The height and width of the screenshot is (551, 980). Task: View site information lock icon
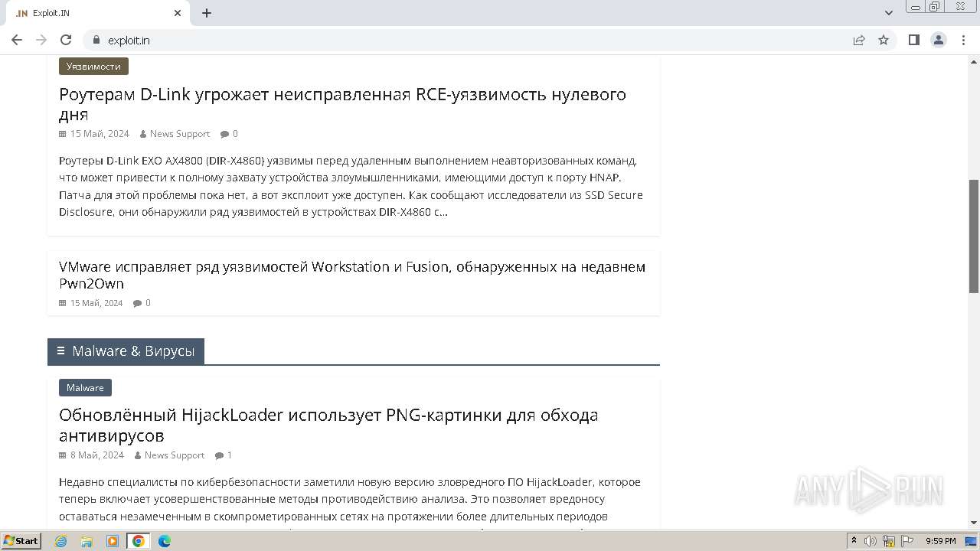[96, 40]
